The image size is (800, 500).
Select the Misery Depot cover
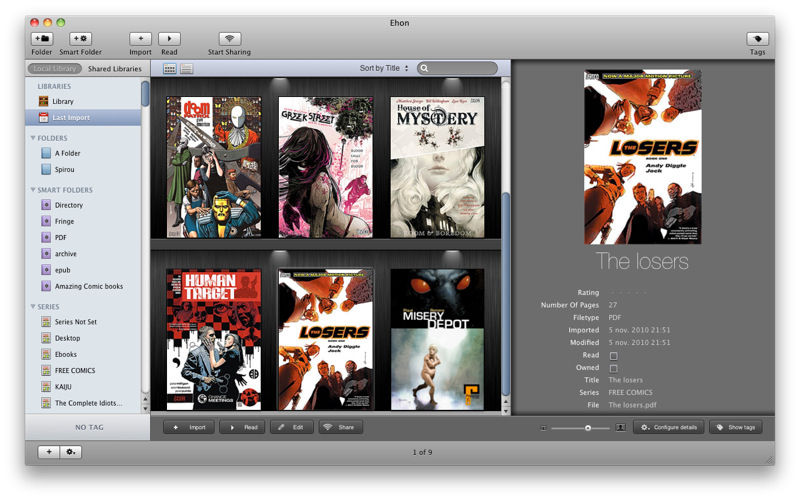437,340
